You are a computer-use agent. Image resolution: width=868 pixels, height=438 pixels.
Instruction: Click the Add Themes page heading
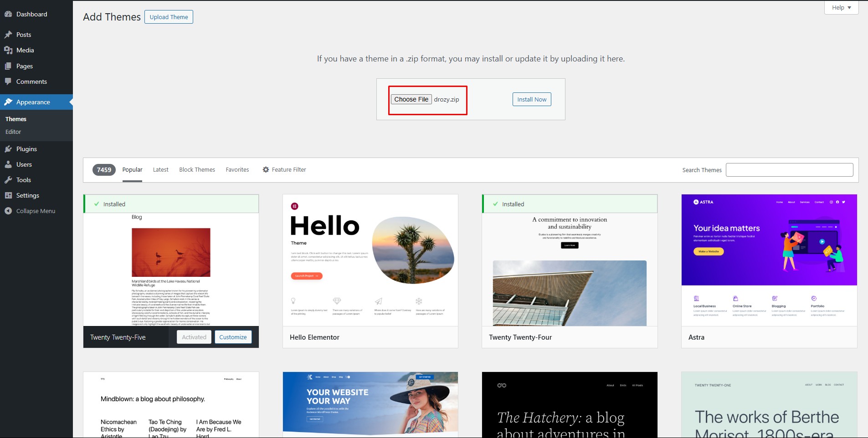112,17
